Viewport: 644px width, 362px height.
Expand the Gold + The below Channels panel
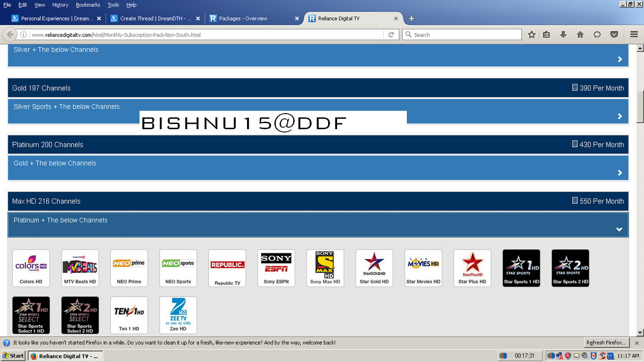pyautogui.click(x=318, y=167)
